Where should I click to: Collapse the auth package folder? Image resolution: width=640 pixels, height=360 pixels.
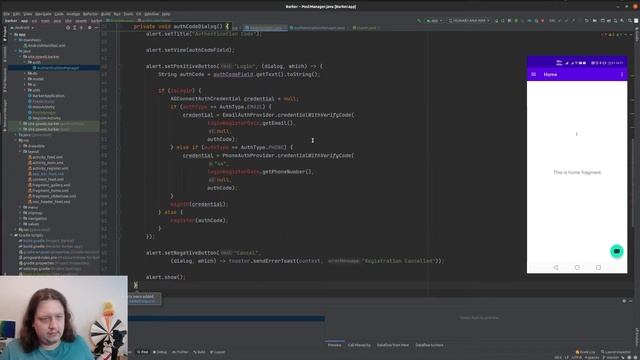click(x=25, y=62)
